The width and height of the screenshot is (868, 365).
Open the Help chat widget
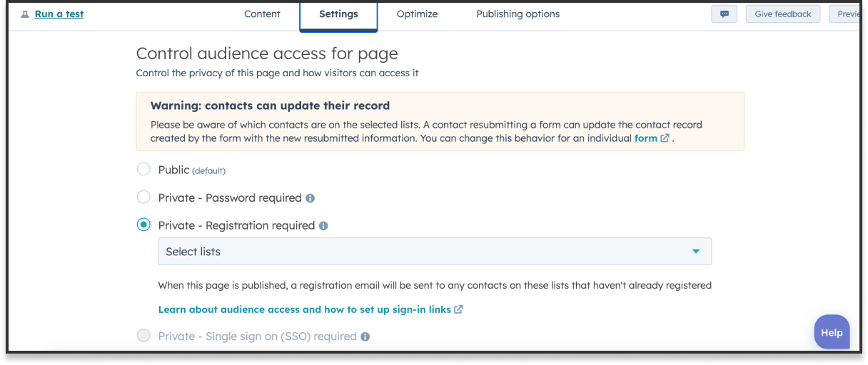(x=832, y=332)
